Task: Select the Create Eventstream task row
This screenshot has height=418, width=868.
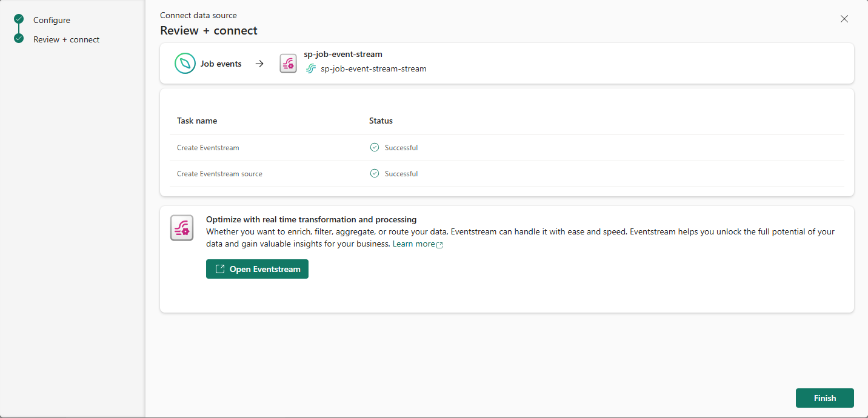Action: click(208, 147)
